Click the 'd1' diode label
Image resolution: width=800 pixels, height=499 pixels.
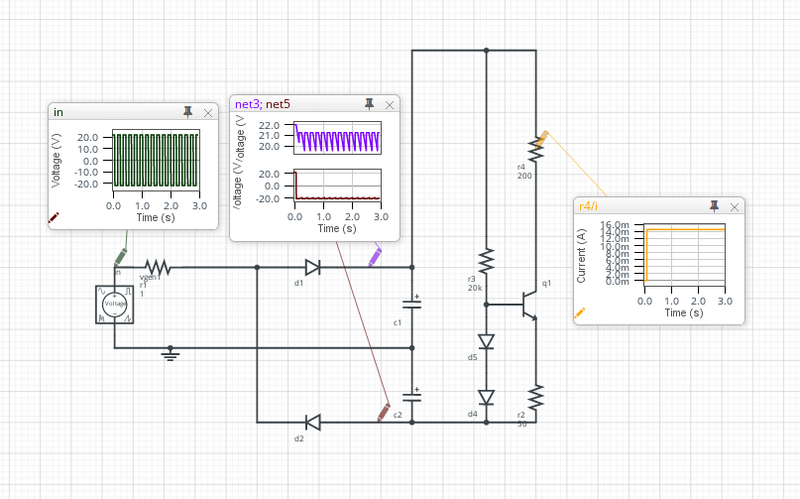pos(298,283)
